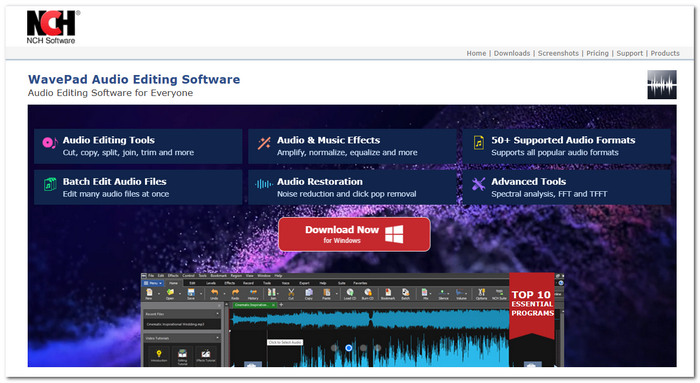Open the Control menu in WavePad menu bar

click(x=188, y=275)
